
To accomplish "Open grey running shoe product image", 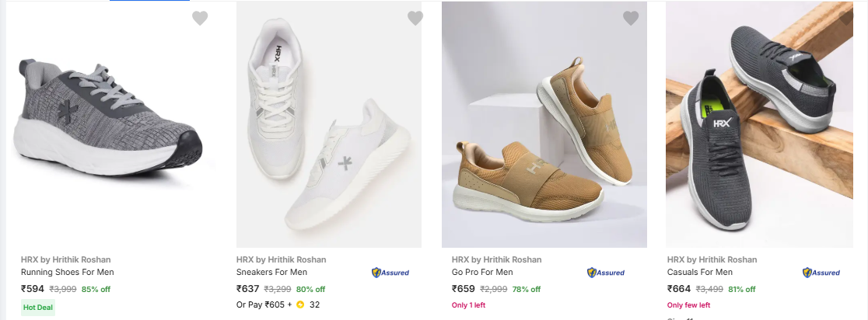I will [110, 124].
